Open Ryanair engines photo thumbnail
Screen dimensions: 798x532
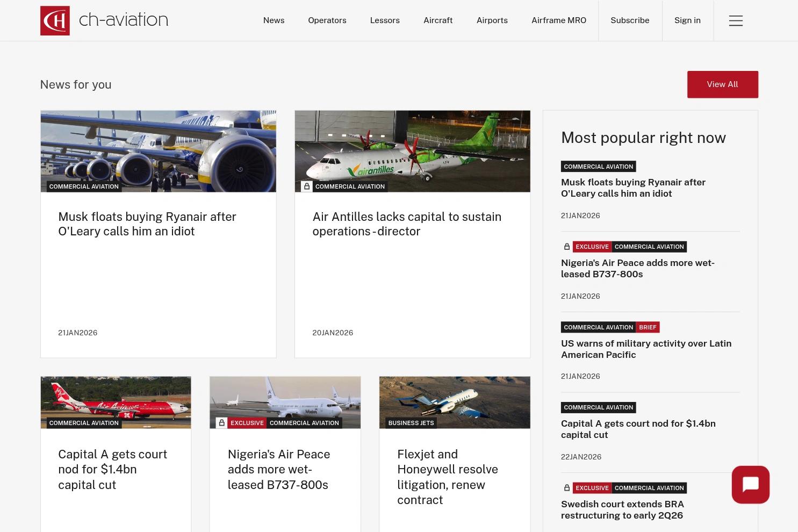click(x=158, y=152)
